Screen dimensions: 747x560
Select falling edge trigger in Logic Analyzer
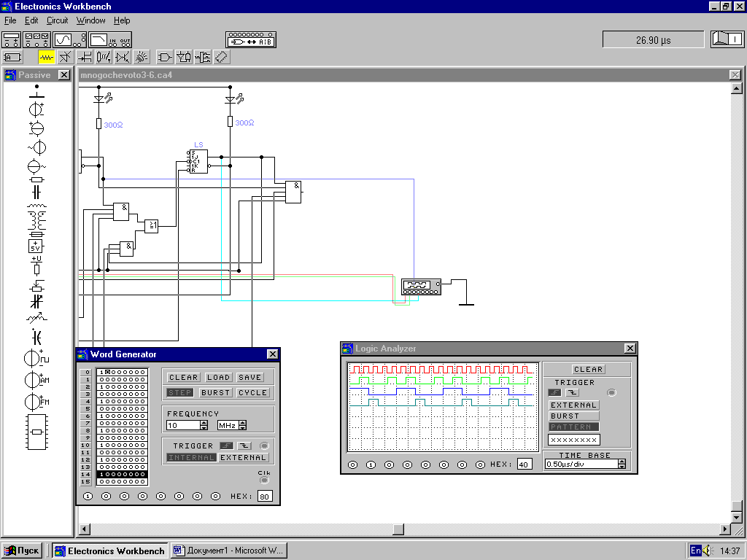(x=572, y=393)
